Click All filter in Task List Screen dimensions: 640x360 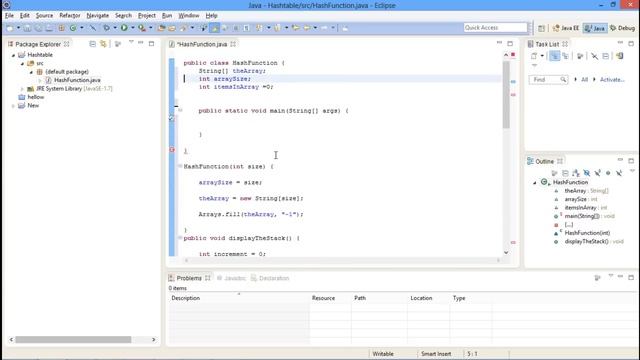pos(584,80)
